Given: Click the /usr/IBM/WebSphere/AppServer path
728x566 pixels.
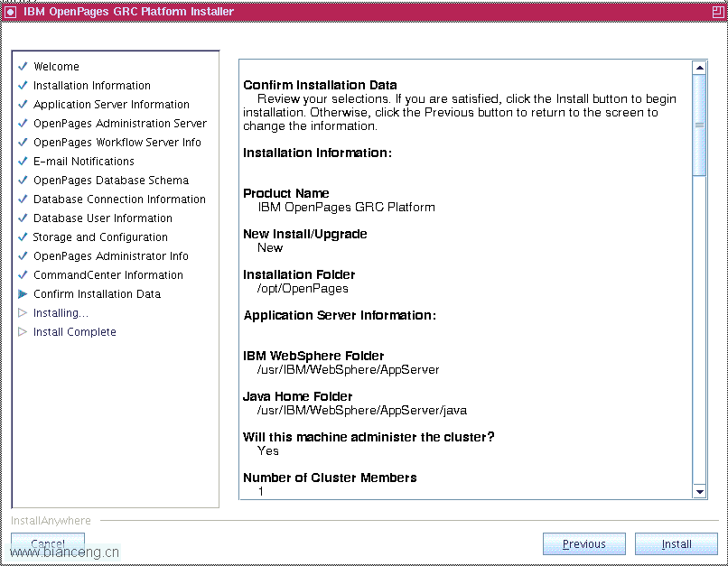Looking at the screenshot, I should coord(349,370).
